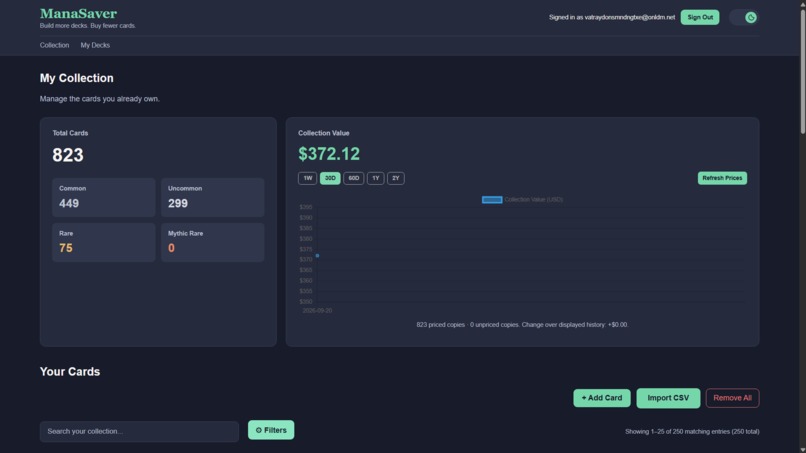This screenshot has width=806, height=453.
Task: Toggle the dark mode theme switch
Action: tap(744, 17)
